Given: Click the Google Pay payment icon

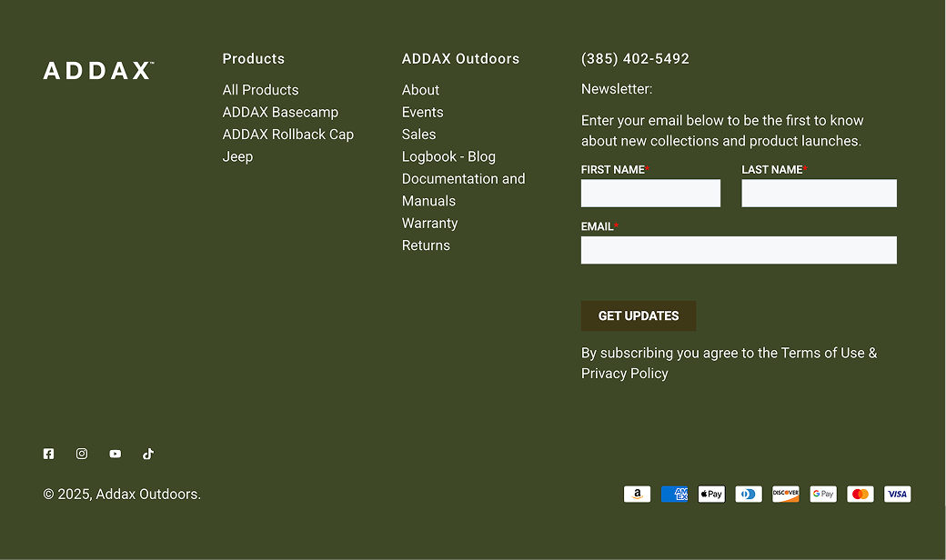Looking at the screenshot, I should pos(823,495).
